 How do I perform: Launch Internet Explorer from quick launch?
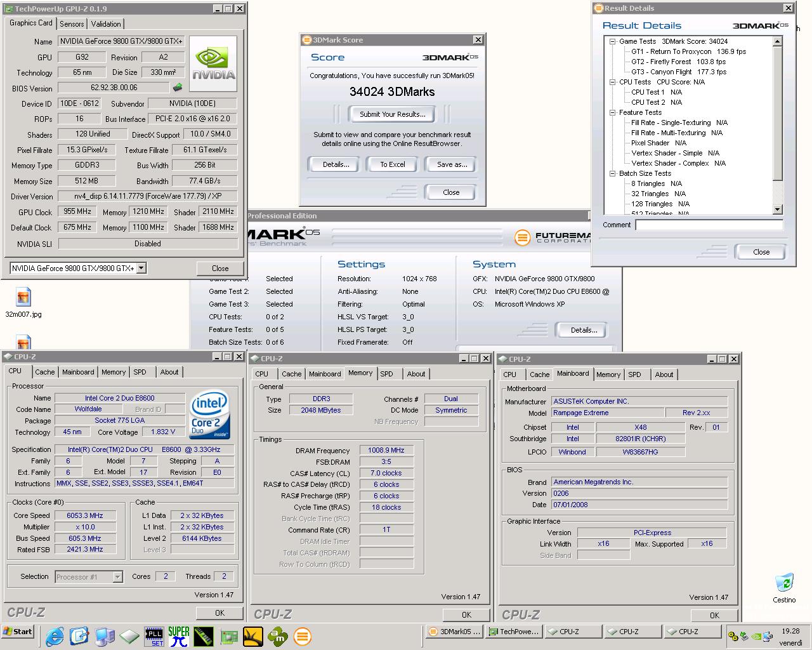tap(55, 635)
